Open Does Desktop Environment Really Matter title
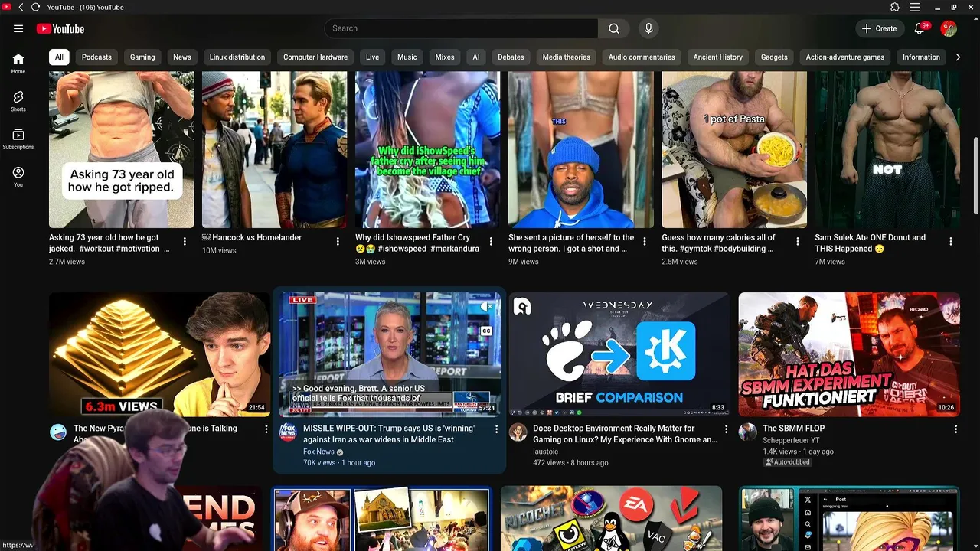The width and height of the screenshot is (980, 551). (625, 434)
